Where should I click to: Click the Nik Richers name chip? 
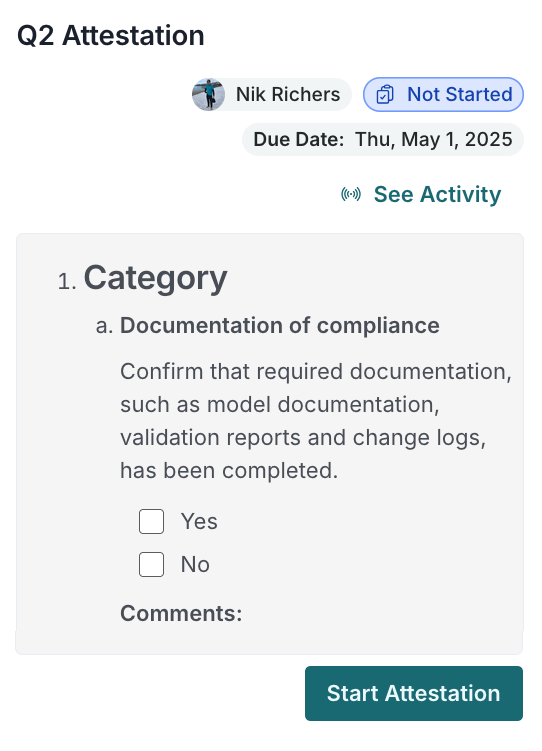(x=271, y=94)
